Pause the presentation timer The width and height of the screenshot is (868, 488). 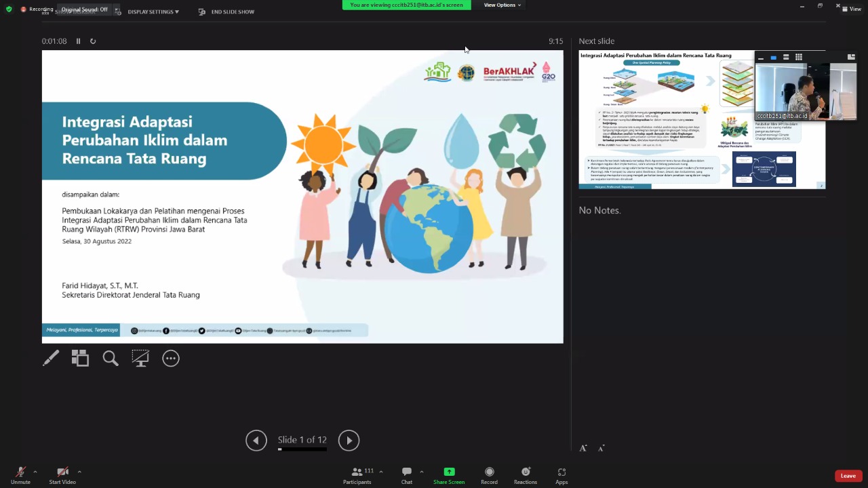78,41
